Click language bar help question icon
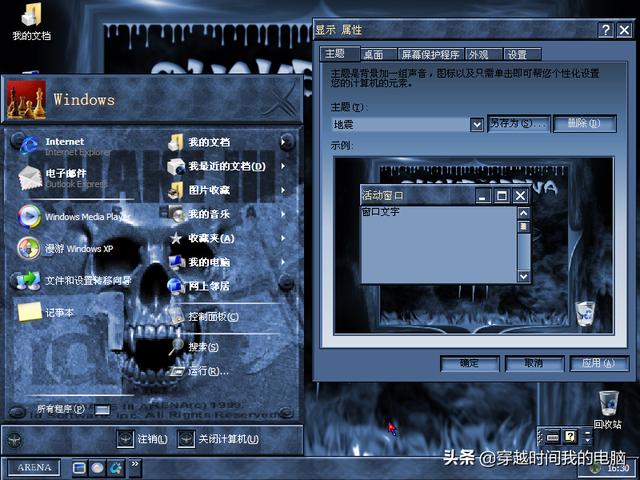The width and height of the screenshot is (640, 480). click(570, 437)
